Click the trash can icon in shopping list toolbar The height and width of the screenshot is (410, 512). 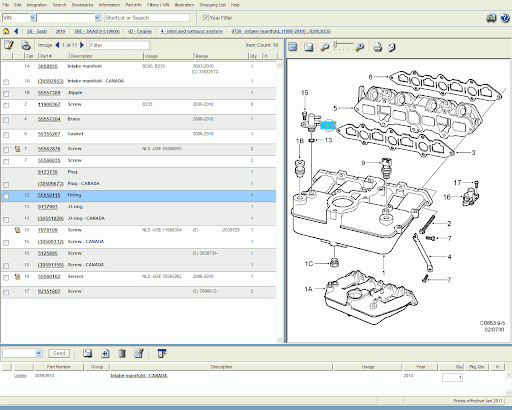122,353
